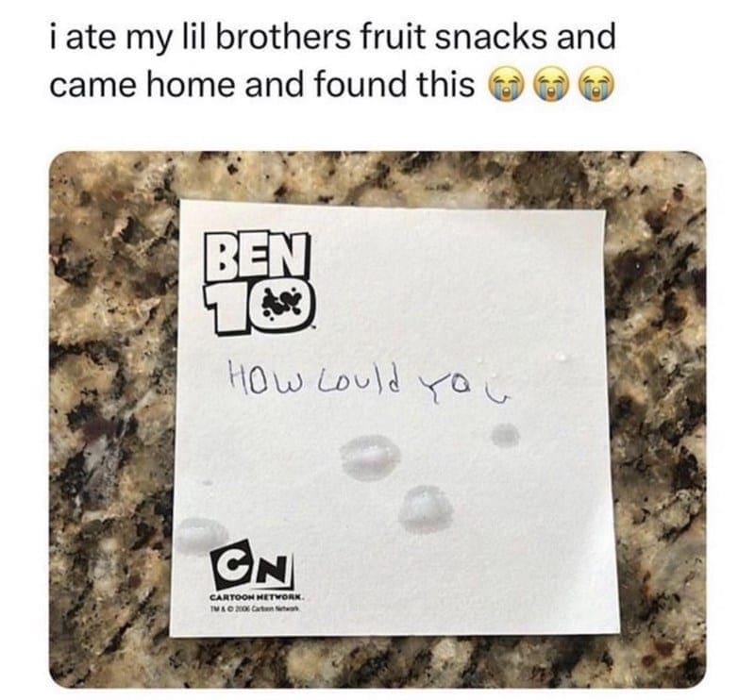Click the teardrop below the center teardrop
The width and height of the screenshot is (755, 700).
coord(427,510)
